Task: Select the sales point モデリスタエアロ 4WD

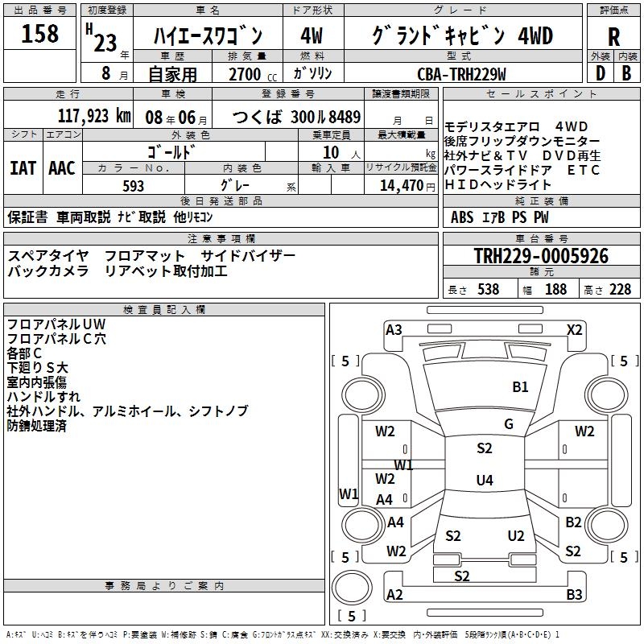Action: tap(516, 126)
